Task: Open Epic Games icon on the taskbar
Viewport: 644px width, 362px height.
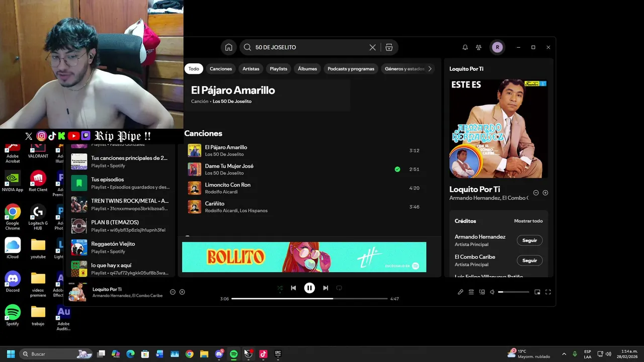Action: click(278, 354)
